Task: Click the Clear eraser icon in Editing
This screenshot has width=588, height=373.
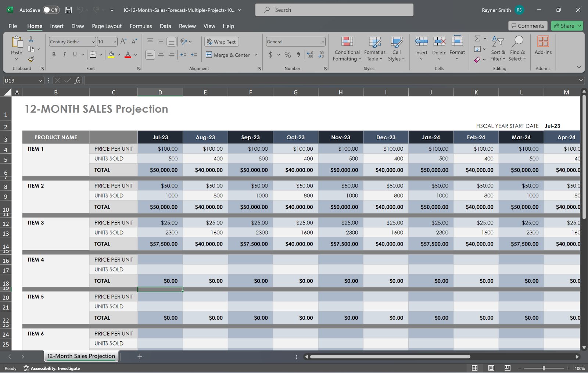Action: (x=477, y=59)
